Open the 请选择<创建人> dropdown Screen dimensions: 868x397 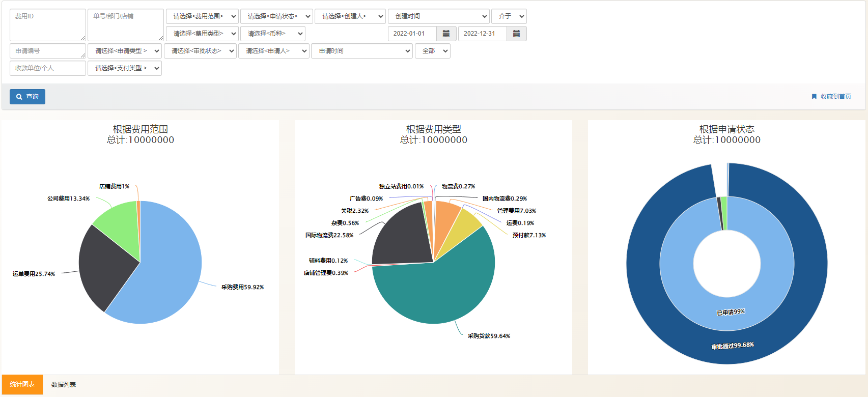pos(350,16)
